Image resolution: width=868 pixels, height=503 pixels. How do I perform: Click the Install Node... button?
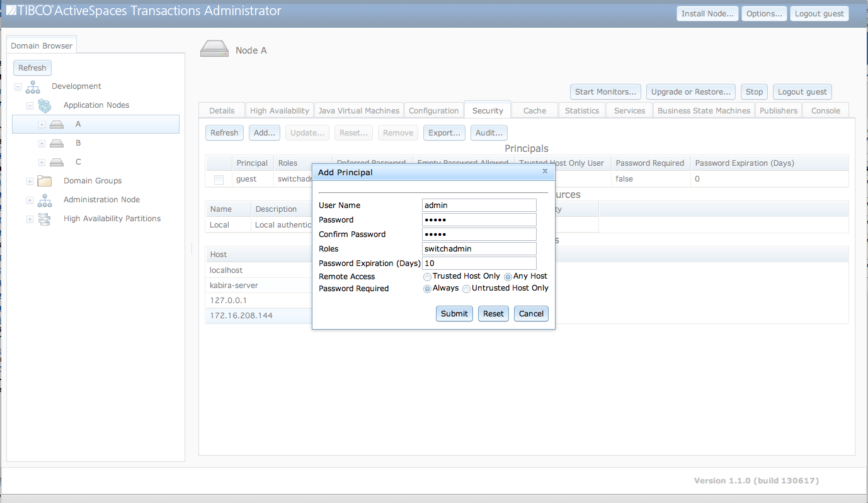[x=707, y=13]
